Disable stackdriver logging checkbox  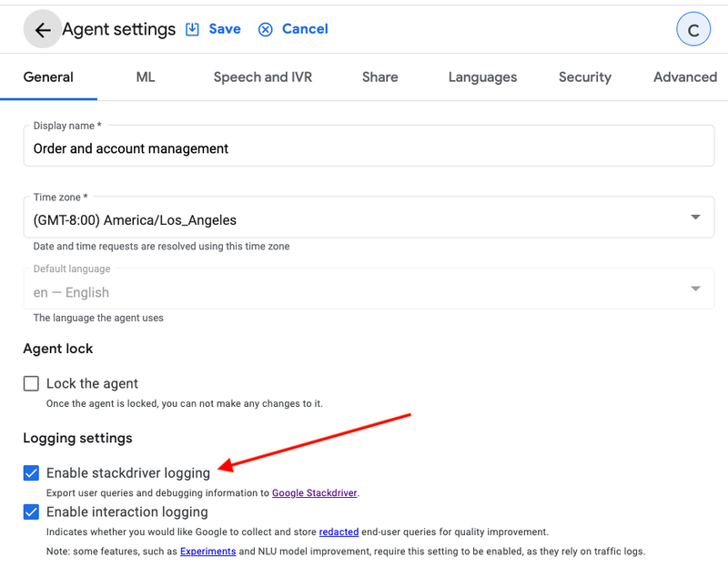(x=31, y=473)
